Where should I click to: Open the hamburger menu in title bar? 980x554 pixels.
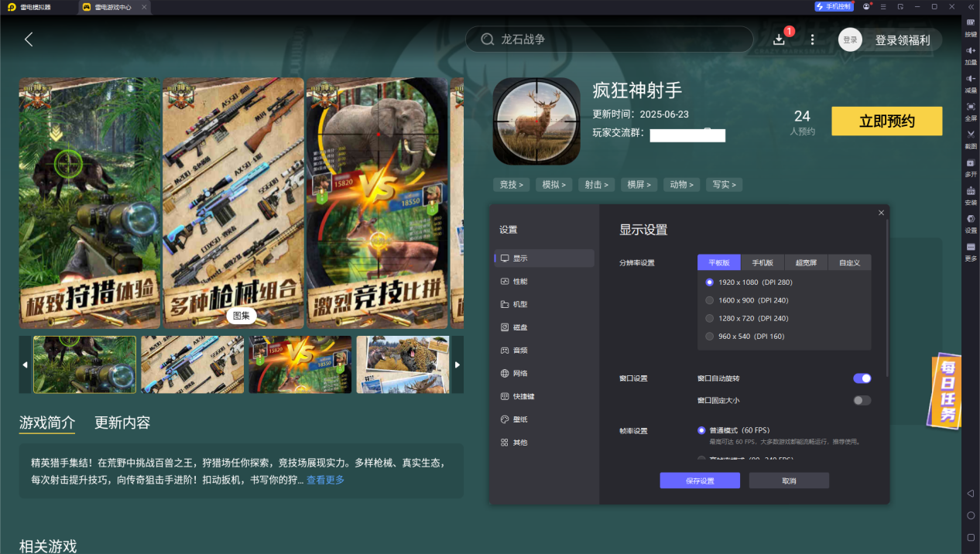[883, 6]
